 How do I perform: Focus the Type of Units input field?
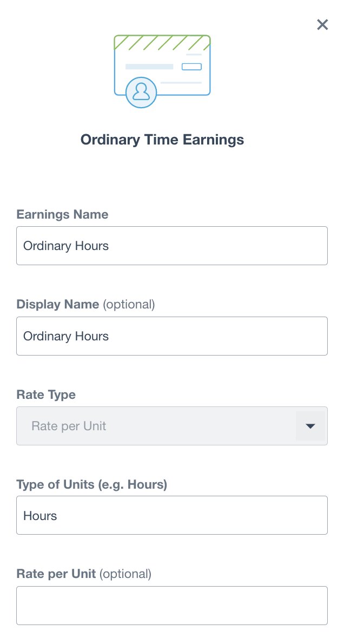pyautogui.click(x=172, y=515)
